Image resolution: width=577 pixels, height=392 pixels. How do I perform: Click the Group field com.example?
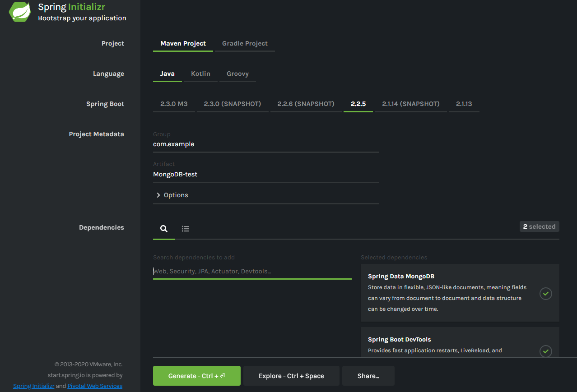click(266, 144)
